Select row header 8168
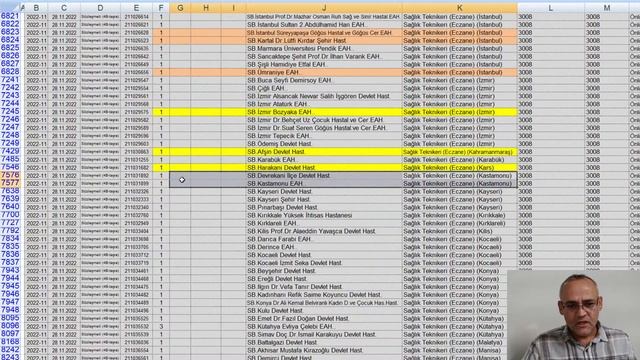640x360 pixels. [x=10, y=342]
